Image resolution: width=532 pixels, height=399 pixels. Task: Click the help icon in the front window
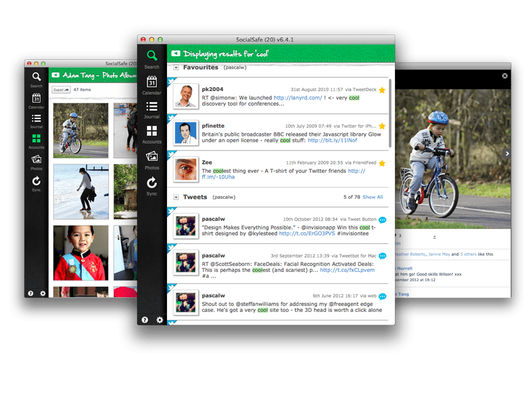[145, 320]
